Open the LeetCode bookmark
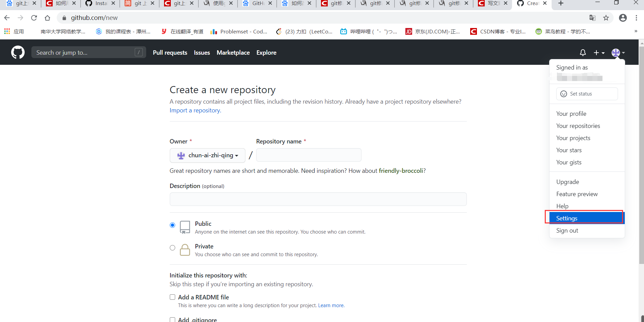Image resolution: width=644 pixels, height=322 pixels. [x=304, y=31]
